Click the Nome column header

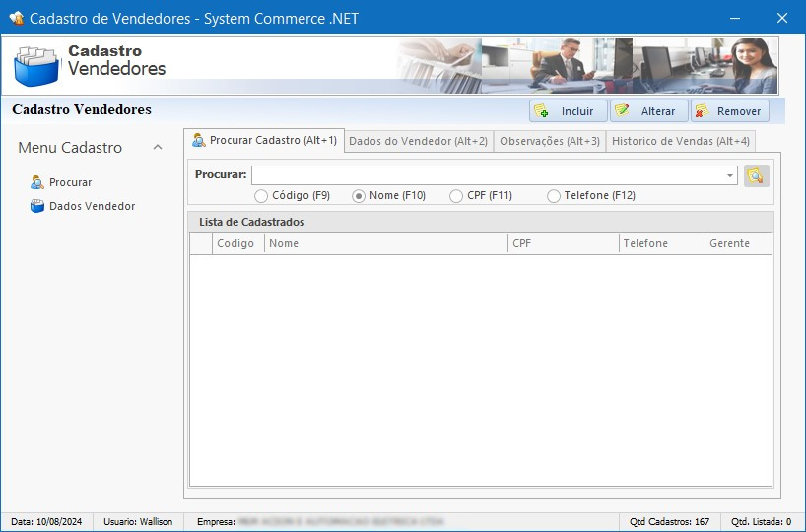[384, 243]
